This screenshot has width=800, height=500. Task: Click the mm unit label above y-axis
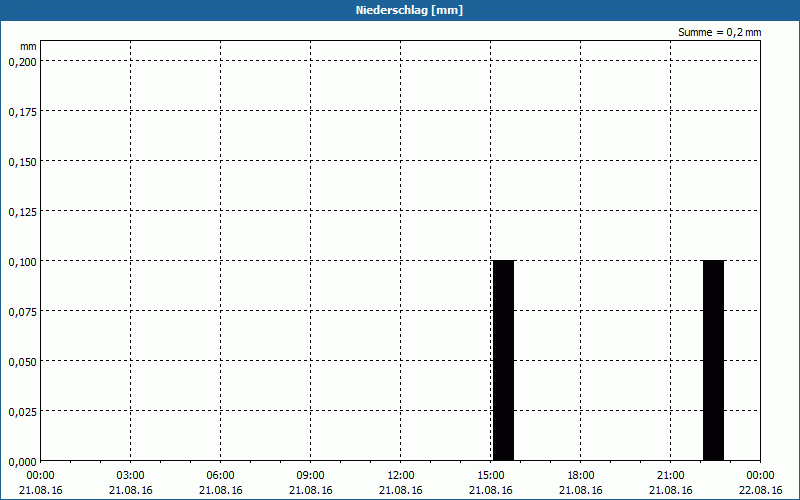tap(29, 46)
